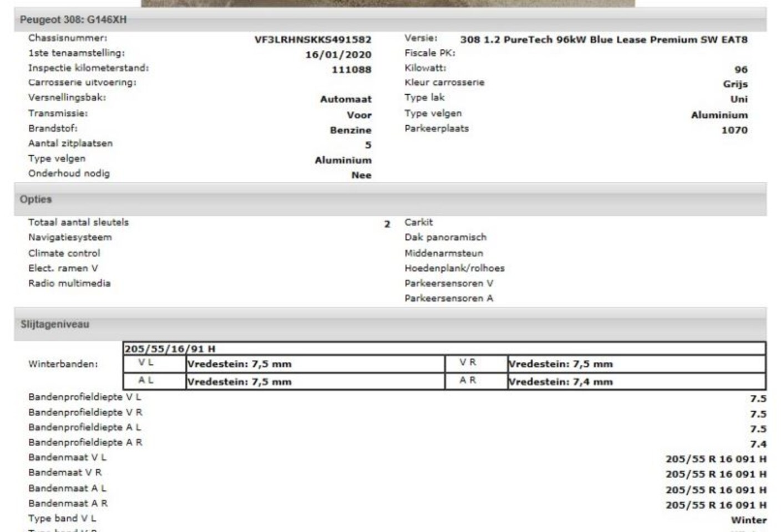Click the "Versie:" label

tap(421, 38)
